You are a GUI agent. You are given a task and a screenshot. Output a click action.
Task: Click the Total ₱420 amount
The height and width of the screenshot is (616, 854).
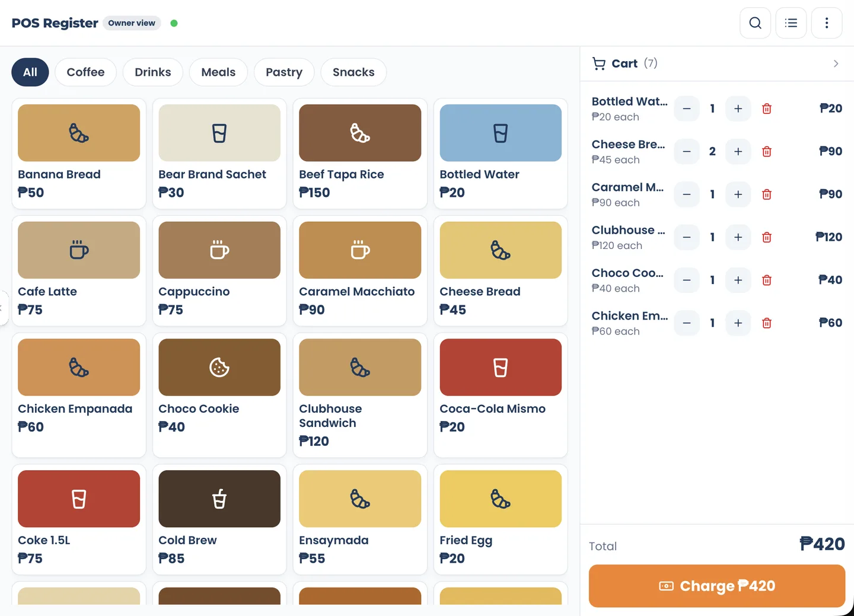click(822, 544)
